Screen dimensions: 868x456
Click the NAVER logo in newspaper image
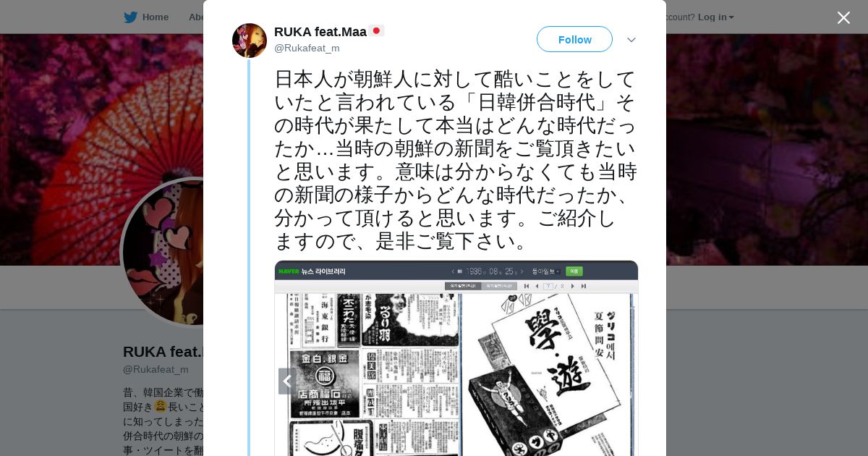[x=289, y=271]
